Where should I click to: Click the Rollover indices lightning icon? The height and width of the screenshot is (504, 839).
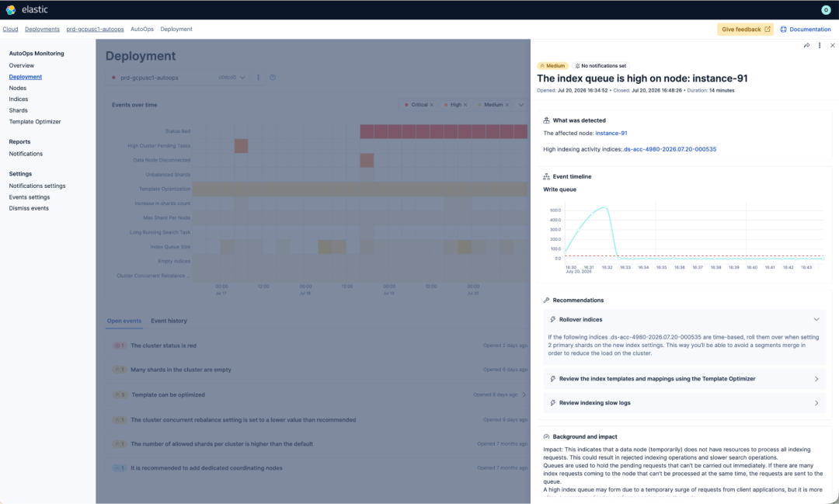tap(553, 319)
